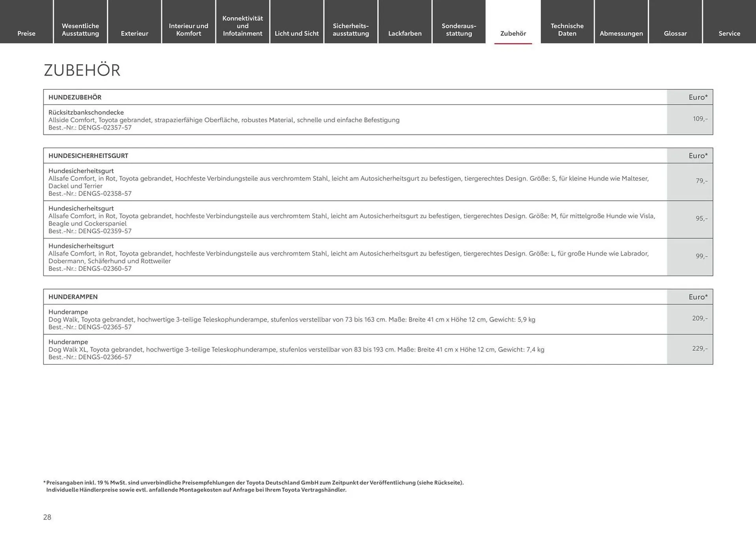Open the Interieur und Komfort tab
Image resolution: width=756 pixels, height=535 pixels.
click(188, 27)
